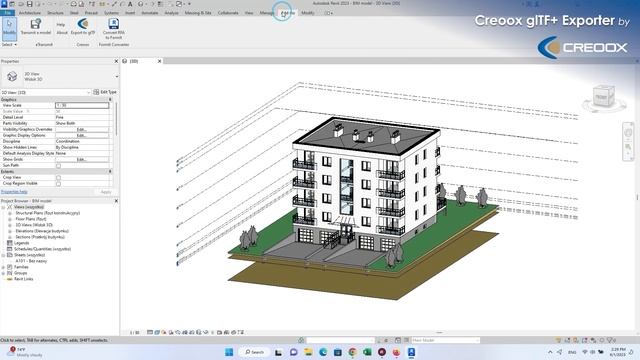Screen dimensions: 640x360
Task: Select Structural Plans (Rzut konstrukcyjny) item
Action: [47, 213]
